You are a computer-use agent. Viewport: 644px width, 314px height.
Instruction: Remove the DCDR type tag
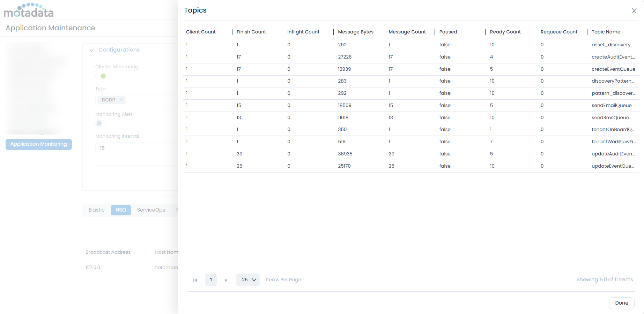121,100
